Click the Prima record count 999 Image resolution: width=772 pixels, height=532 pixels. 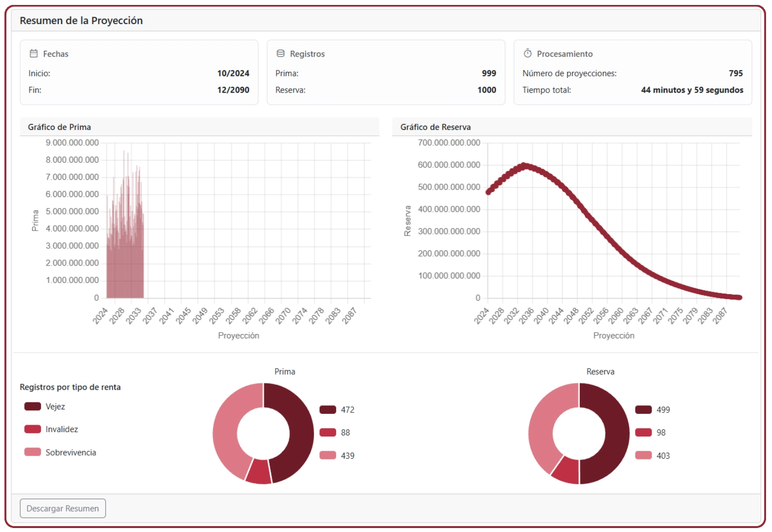[489, 73]
